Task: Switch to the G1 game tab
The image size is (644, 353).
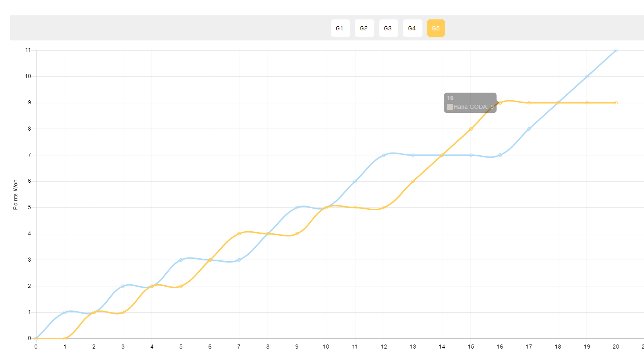Action: [340, 28]
